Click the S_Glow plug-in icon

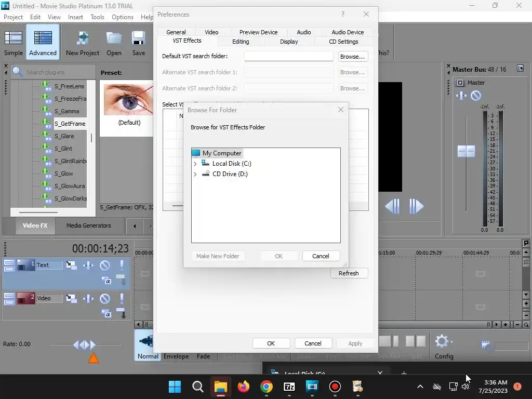coord(46,172)
